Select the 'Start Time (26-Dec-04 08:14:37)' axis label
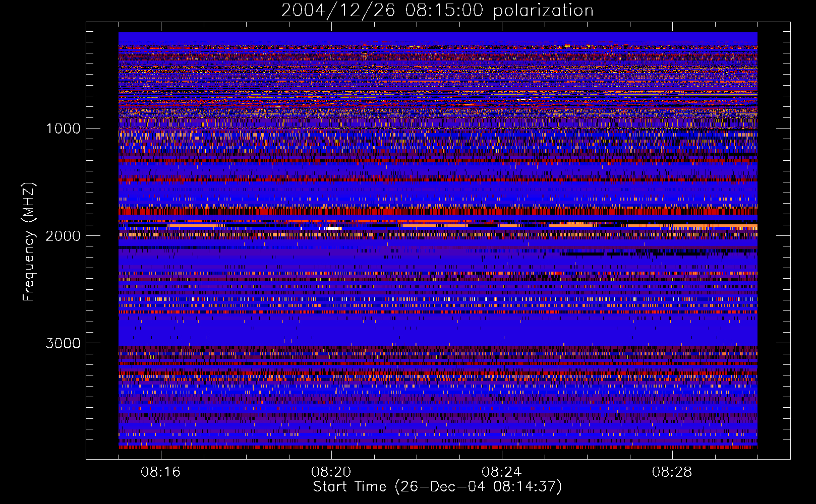 tap(437, 487)
